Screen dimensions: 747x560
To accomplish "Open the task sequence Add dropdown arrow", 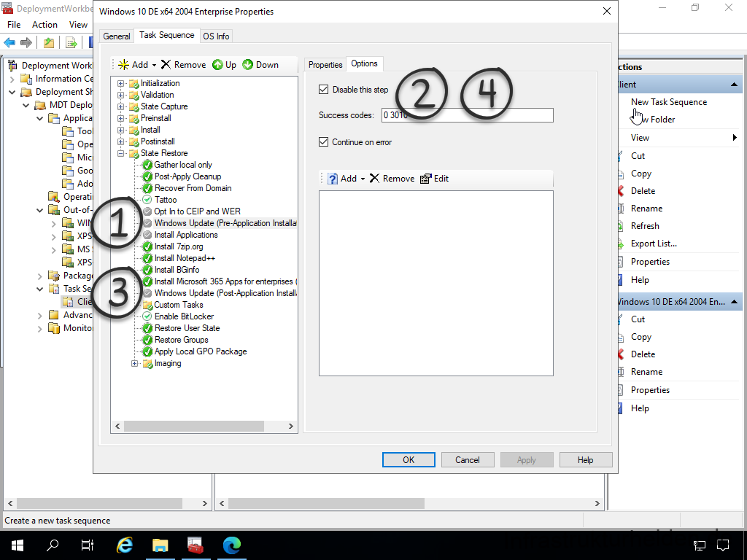I will pyautogui.click(x=154, y=65).
